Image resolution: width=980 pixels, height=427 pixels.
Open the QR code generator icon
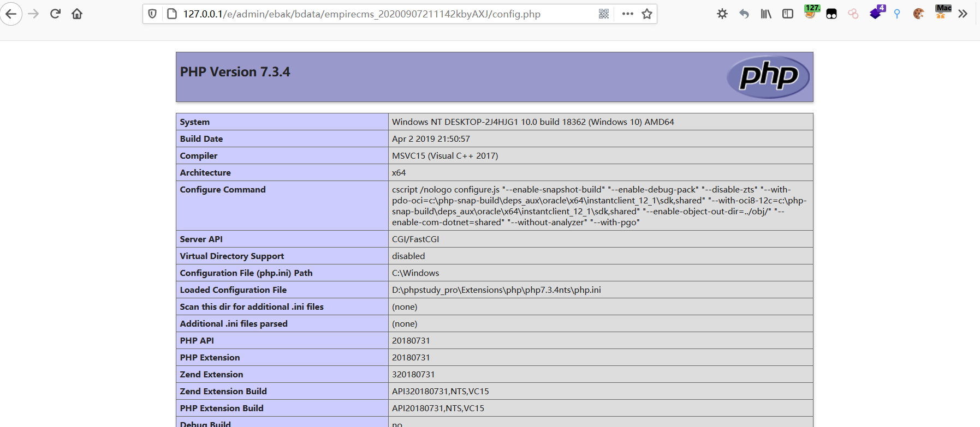(x=603, y=14)
